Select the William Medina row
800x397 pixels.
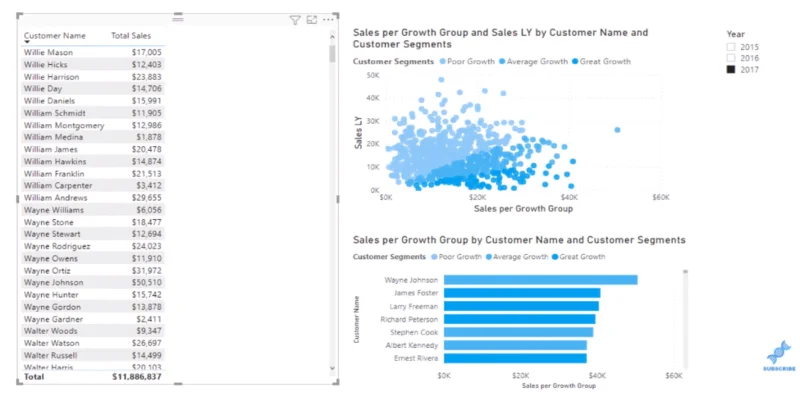coord(93,137)
